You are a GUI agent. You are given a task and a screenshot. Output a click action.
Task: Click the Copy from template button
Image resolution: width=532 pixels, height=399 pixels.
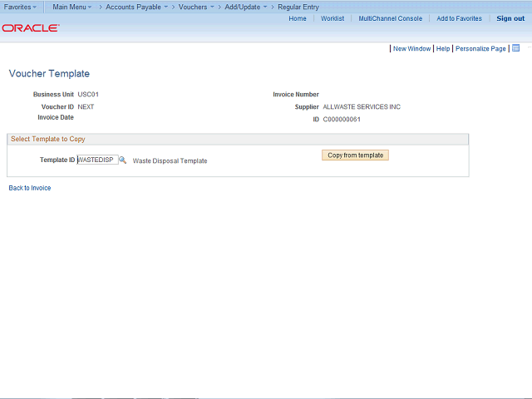[x=355, y=155]
